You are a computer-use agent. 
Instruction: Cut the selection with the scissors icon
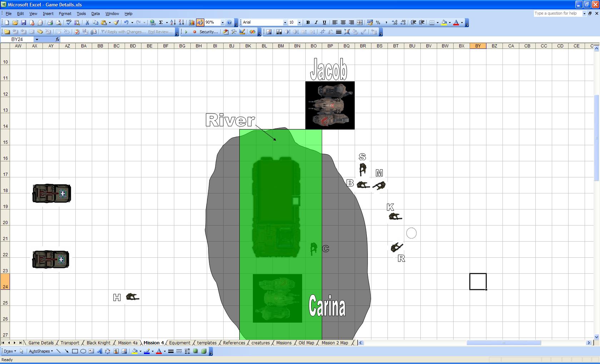pyautogui.click(x=87, y=22)
